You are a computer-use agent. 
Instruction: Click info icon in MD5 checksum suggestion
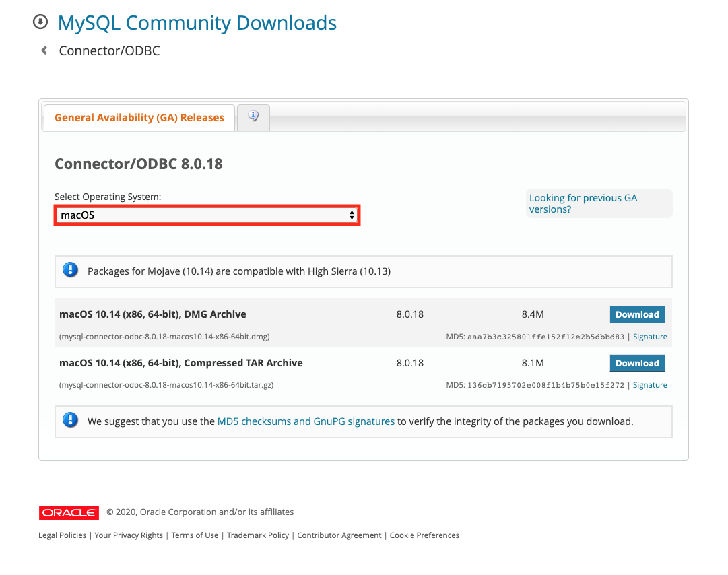coord(71,420)
